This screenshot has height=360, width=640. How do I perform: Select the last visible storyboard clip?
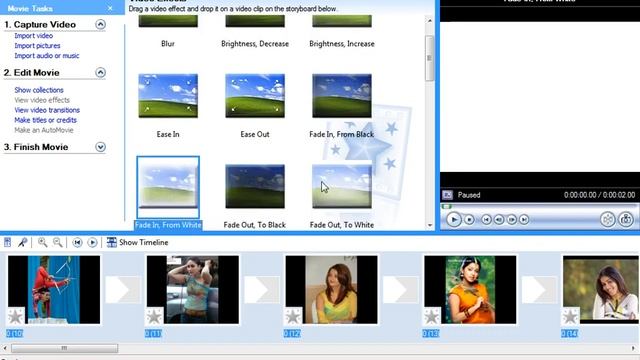[x=601, y=290]
